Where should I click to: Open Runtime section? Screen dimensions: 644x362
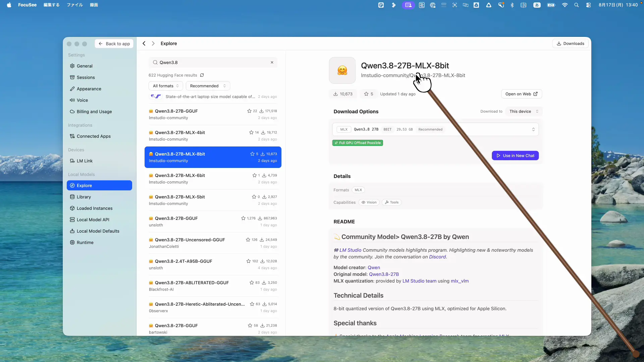pyautogui.click(x=99, y=242)
